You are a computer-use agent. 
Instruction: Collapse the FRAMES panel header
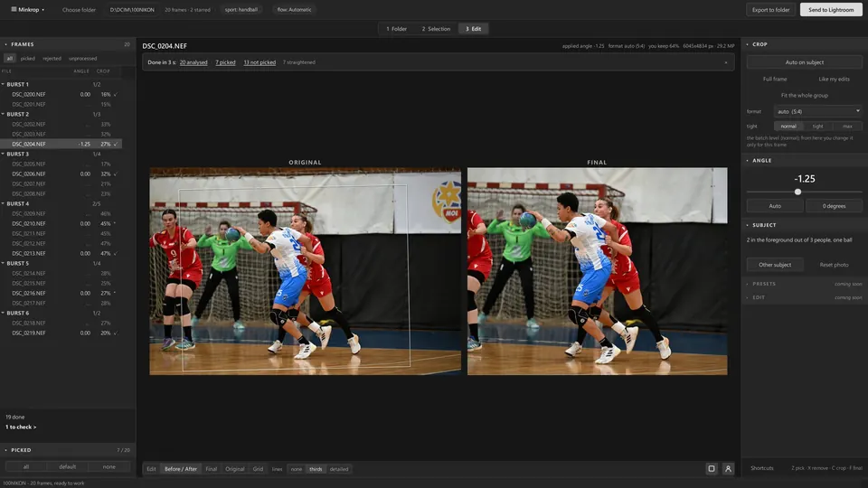pos(6,44)
